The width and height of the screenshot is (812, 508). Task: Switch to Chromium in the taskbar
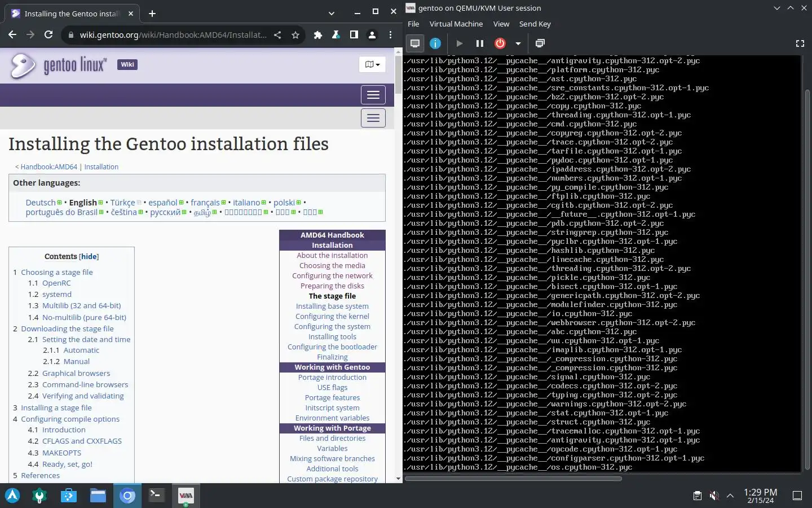pos(127,496)
